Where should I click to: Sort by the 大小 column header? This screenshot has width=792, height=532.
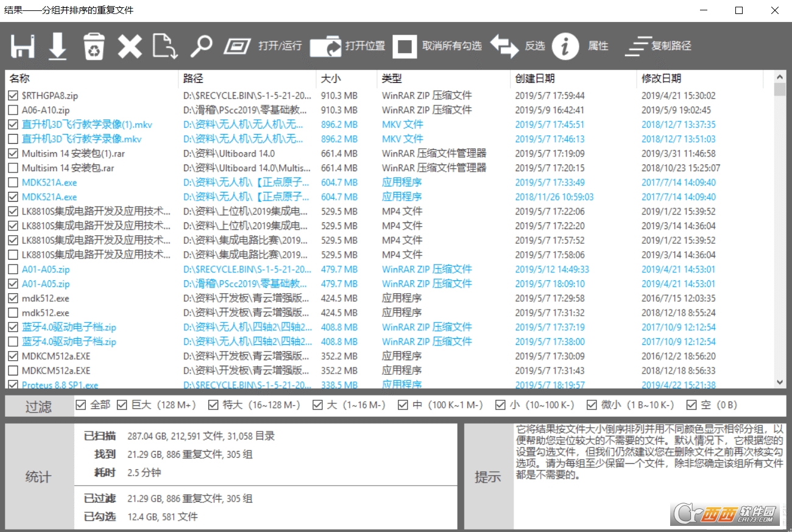pos(347,79)
